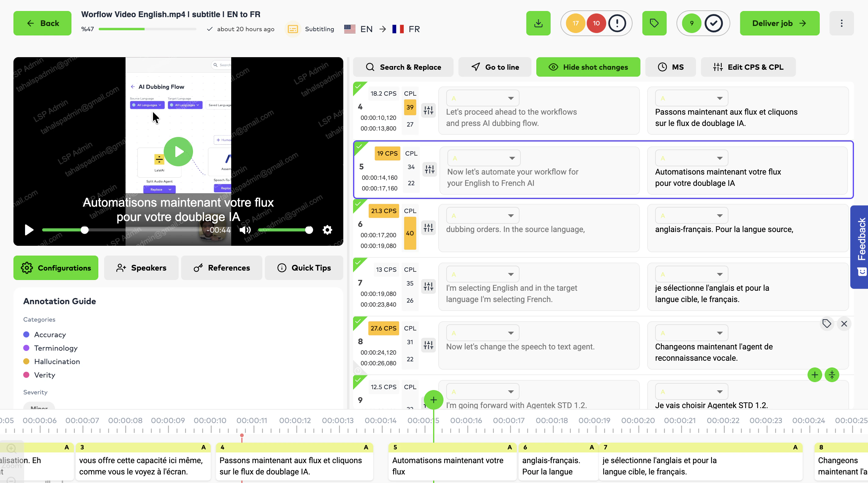Screen dimensions: 868x483
Task: Open target speaker dropdown for line 8
Action: coord(691,333)
